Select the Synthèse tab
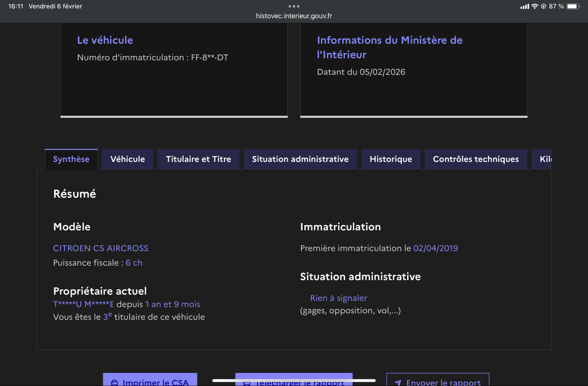The width and height of the screenshot is (588, 386). click(71, 159)
